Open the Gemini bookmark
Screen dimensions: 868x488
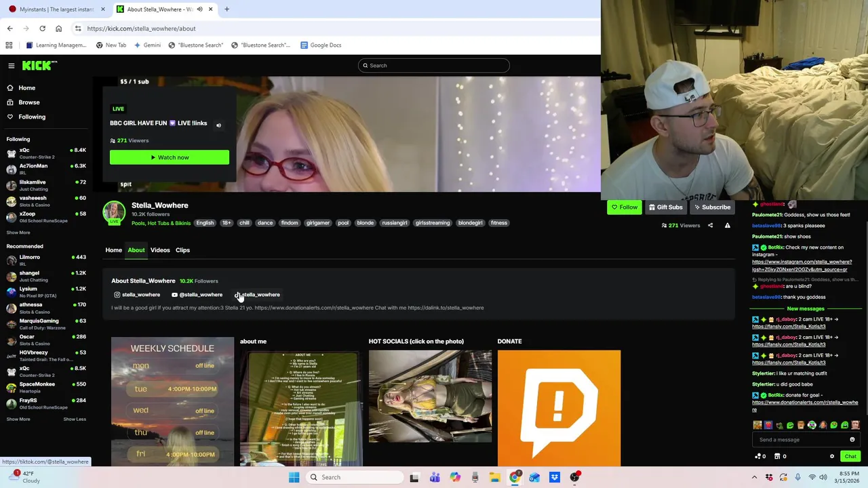(x=147, y=45)
